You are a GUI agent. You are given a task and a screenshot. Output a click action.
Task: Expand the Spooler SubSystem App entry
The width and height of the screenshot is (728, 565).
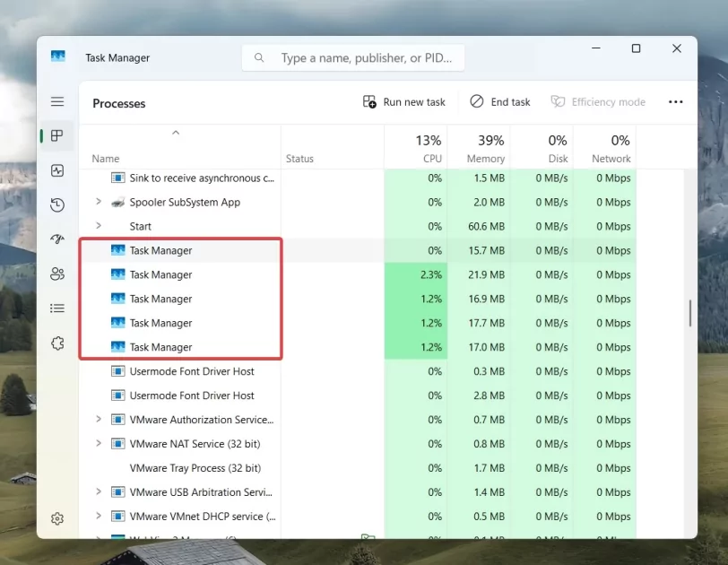click(x=99, y=202)
